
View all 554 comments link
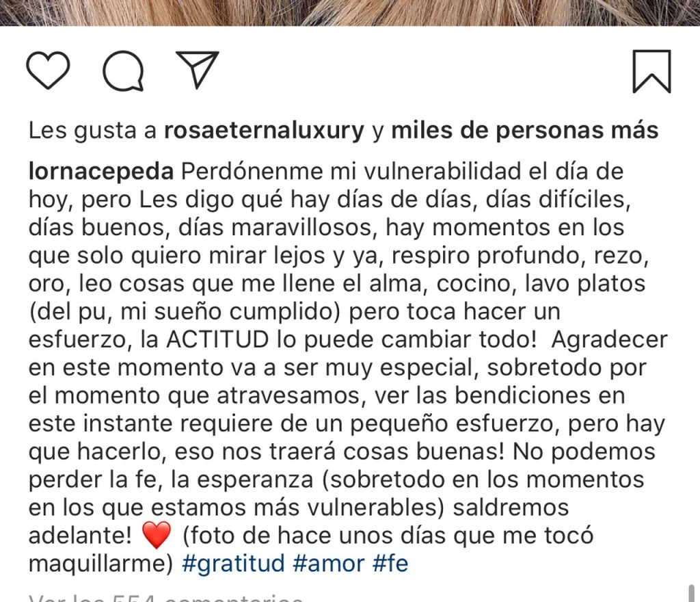(165, 597)
